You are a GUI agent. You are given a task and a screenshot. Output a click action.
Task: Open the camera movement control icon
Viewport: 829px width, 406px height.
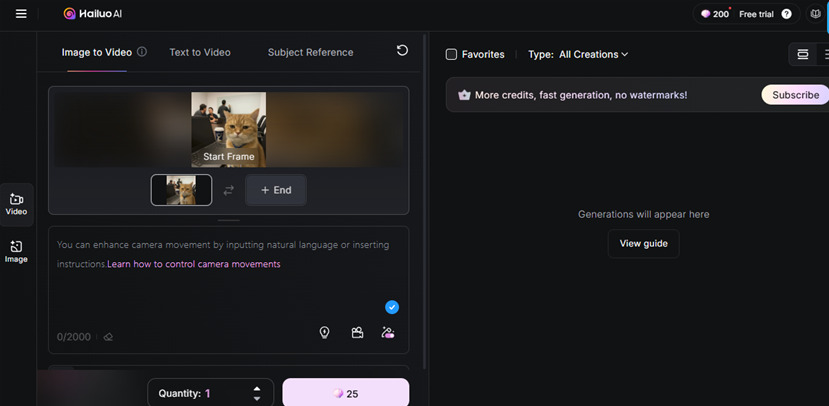(x=357, y=333)
